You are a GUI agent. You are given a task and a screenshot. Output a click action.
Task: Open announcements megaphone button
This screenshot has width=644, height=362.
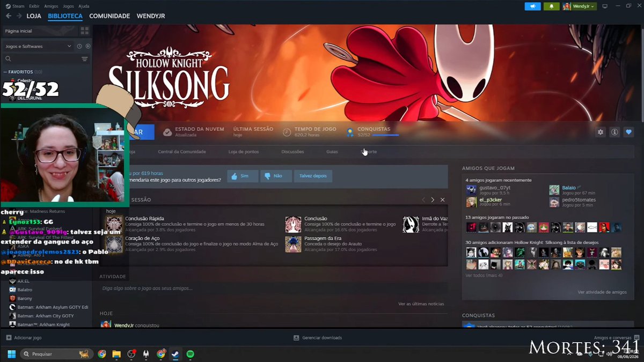(x=532, y=6)
